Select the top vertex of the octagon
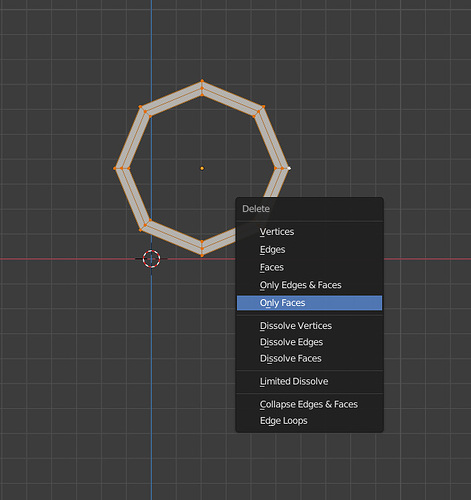Image resolution: width=471 pixels, height=500 pixels. tap(202, 81)
